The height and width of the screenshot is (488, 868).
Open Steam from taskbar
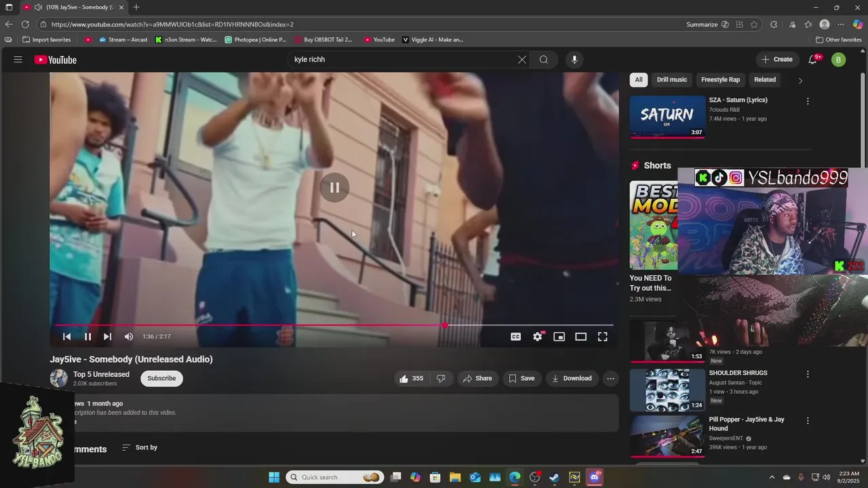click(554, 477)
